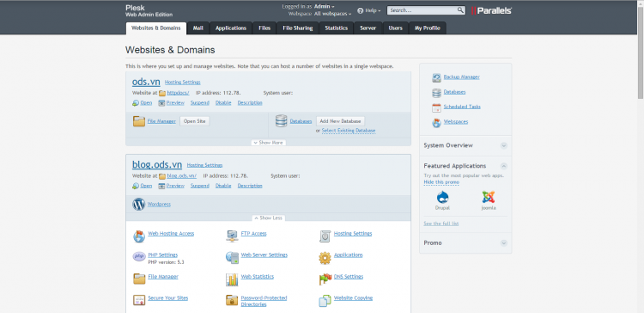This screenshot has width=644, height=313.
Task: Click the DNS Settings flags icon
Action: click(x=325, y=279)
